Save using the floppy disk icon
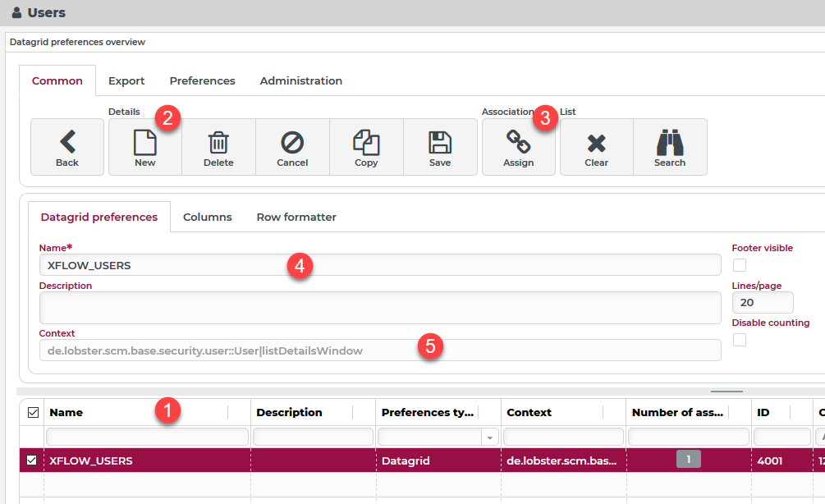This screenshot has width=825, height=504. click(x=440, y=143)
